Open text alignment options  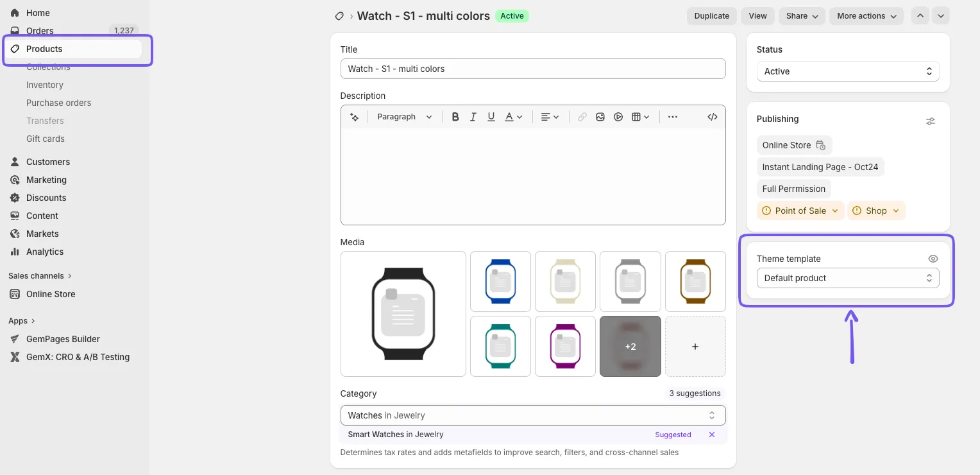[x=550, y=117]
